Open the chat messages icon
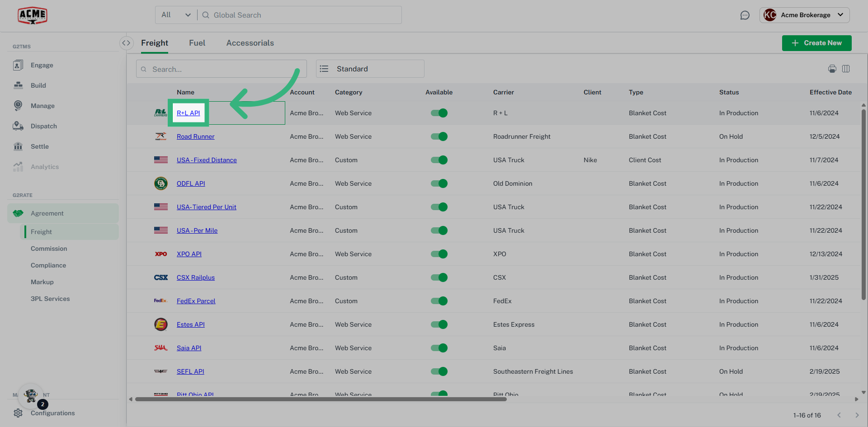This screenshot has height=427, width=868. point(745,15)
